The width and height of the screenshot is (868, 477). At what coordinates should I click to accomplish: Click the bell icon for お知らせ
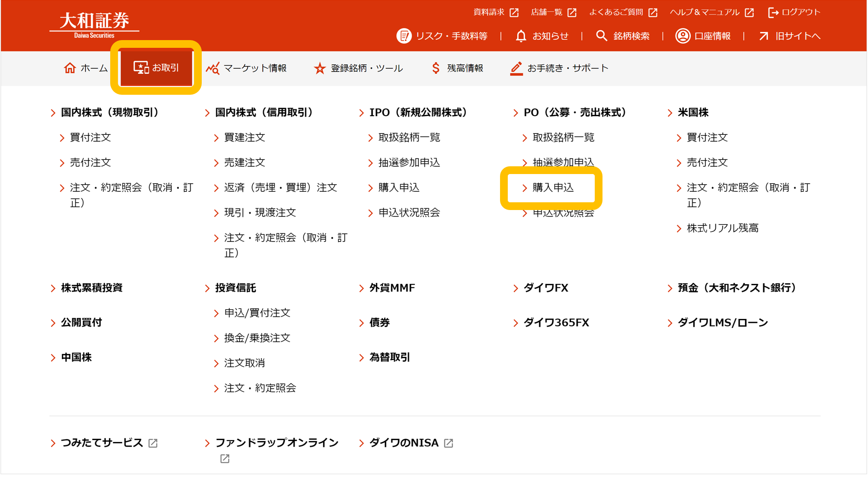(521, 36)
